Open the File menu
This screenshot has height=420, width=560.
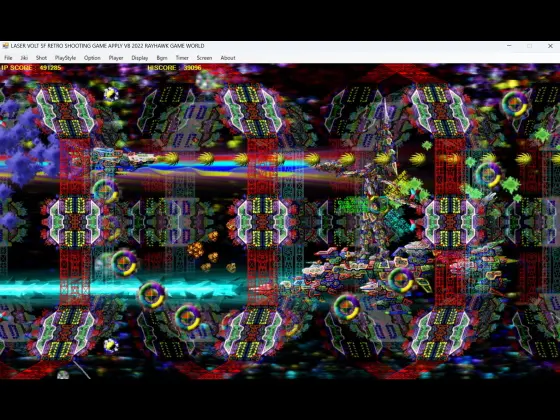pyautogui.click(x=8, y=58)
